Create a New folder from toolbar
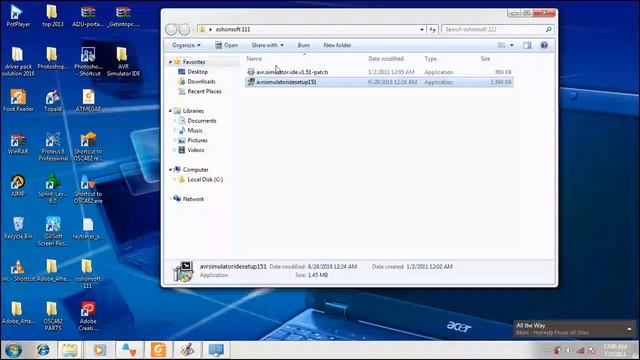This screenshot has height=360, width=640. (x=337, y=45)
